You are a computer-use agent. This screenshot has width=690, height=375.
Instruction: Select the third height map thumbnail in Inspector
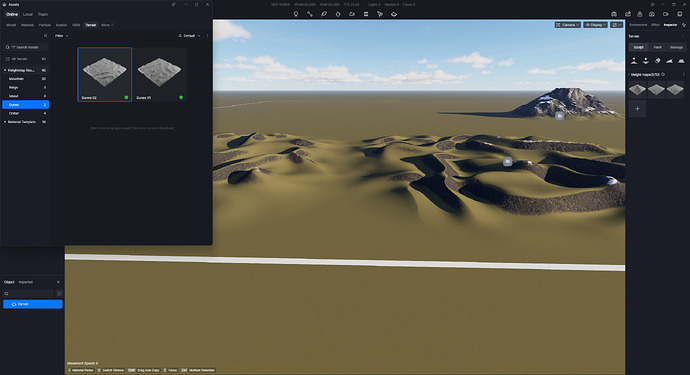[675, 90]
